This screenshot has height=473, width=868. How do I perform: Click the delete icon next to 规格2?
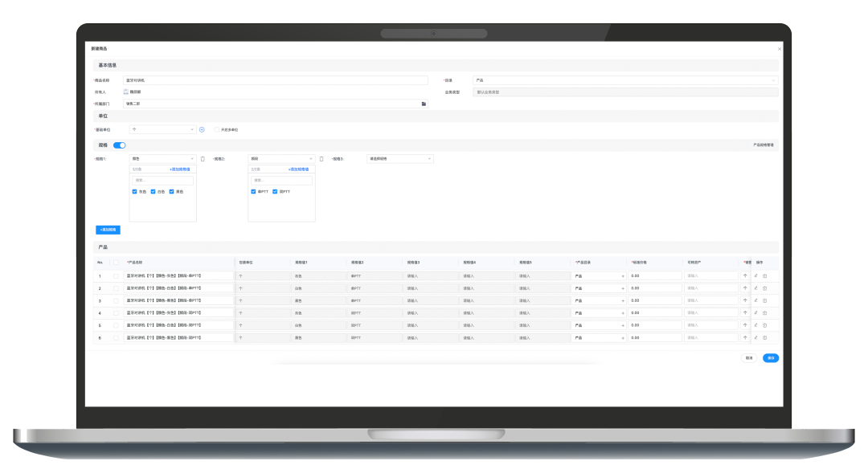[321, 159]
